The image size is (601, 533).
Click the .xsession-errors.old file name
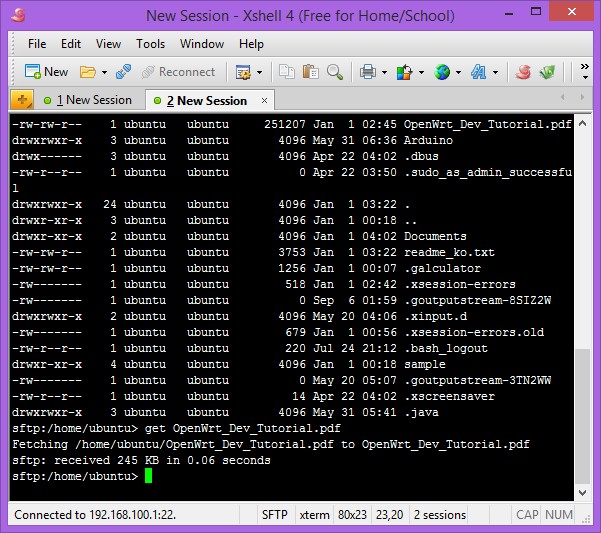[x=474, y=332]
